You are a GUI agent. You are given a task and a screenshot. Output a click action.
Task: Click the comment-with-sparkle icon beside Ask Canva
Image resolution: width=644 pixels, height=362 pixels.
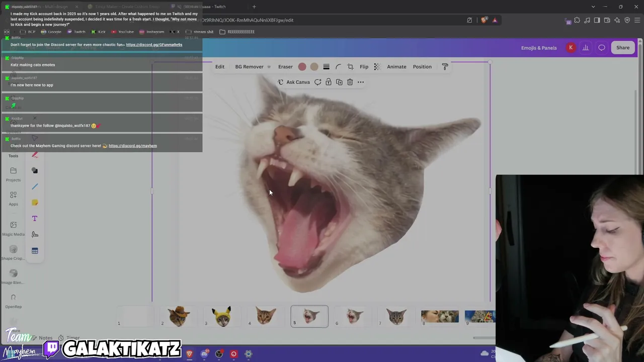pos(317,82)
